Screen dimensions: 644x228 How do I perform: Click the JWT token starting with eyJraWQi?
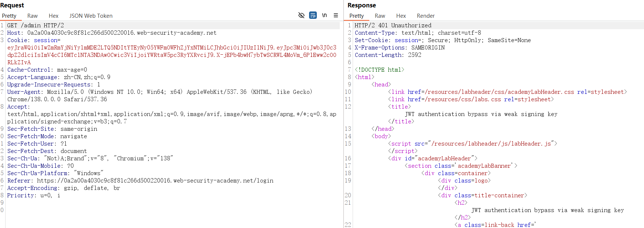click(172, 55)
